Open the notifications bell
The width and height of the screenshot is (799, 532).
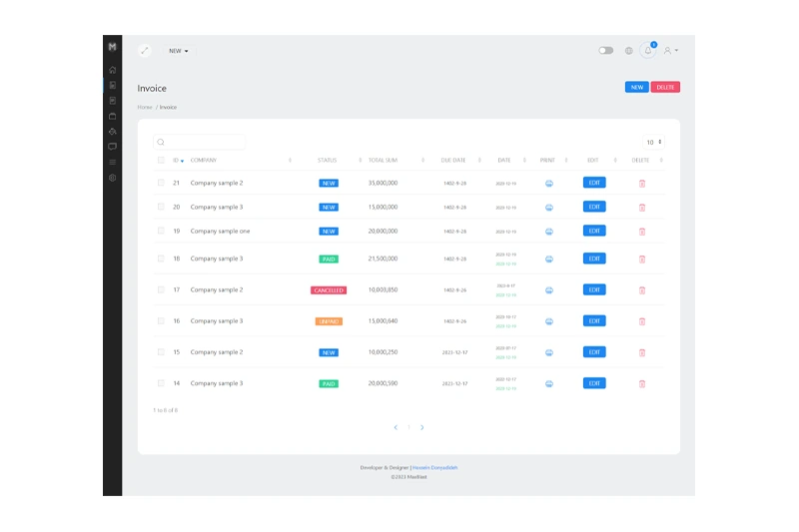(648, 50)
